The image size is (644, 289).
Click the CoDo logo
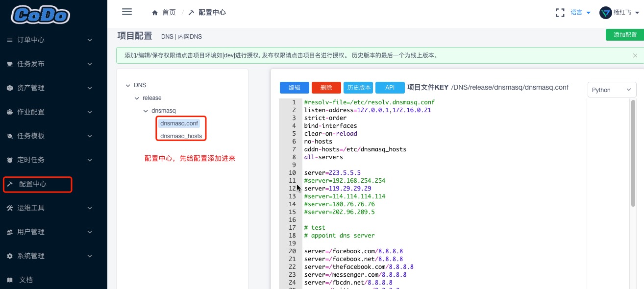point(40,15)
